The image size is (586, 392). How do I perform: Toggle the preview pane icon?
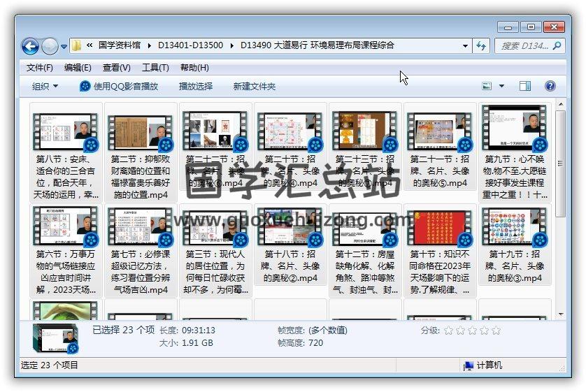[x=524, y=86]
